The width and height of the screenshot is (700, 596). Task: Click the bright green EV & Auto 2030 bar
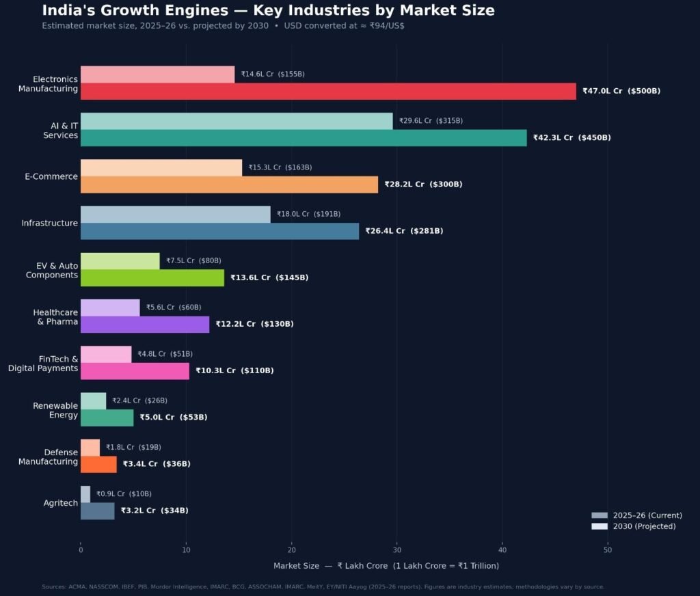(x=152, y=277)
